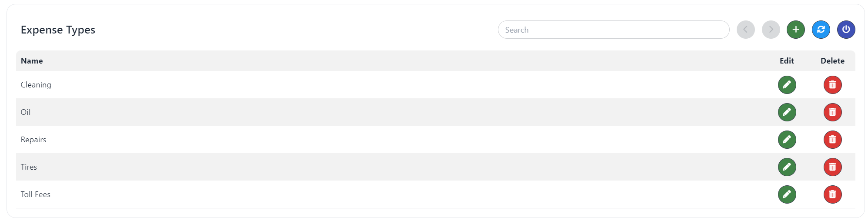Edit the Tires expense type
This screenshot has height=221, width=868.
click(x=787, y=167)
